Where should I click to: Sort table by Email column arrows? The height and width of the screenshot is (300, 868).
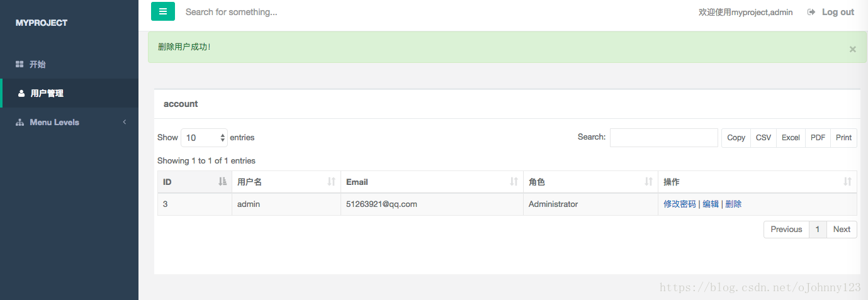pos(514,182)
